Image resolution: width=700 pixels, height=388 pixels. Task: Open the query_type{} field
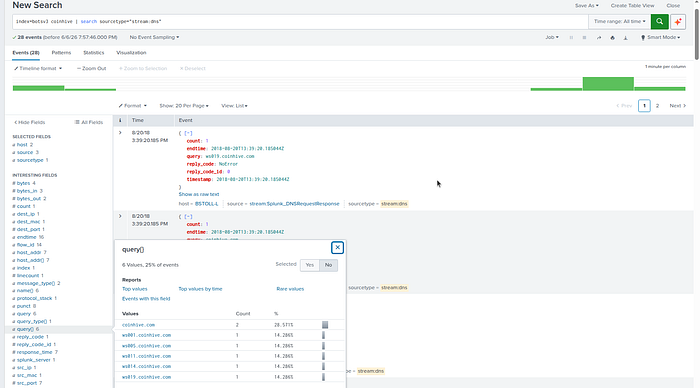pos(32,321)
